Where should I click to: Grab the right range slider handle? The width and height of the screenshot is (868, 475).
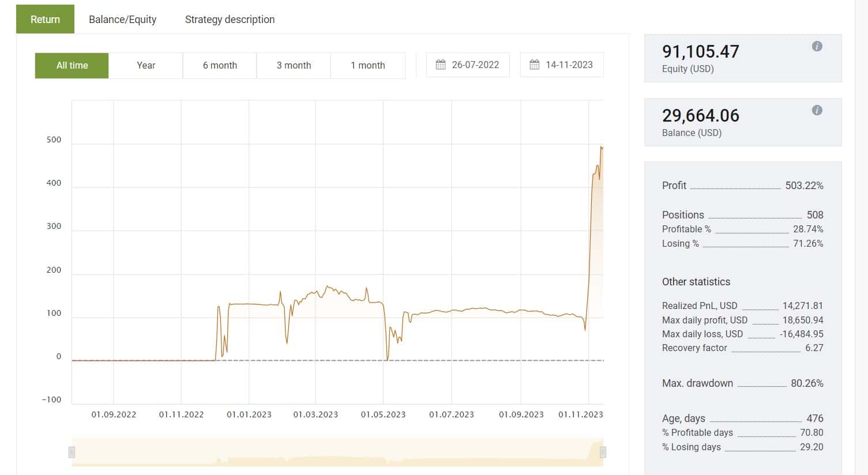(x=603, y=452)
